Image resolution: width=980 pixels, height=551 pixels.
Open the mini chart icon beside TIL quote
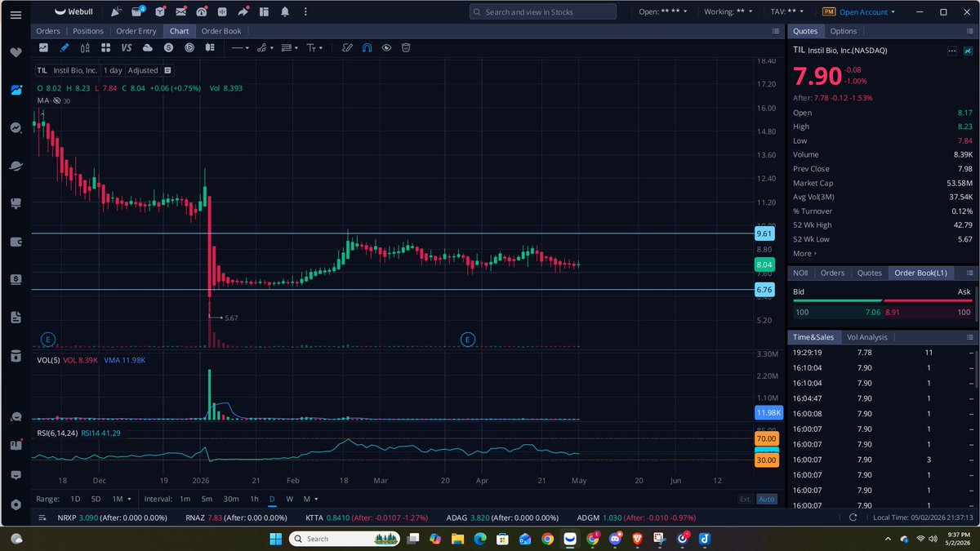pyautogui.click(x=968, y=51)
